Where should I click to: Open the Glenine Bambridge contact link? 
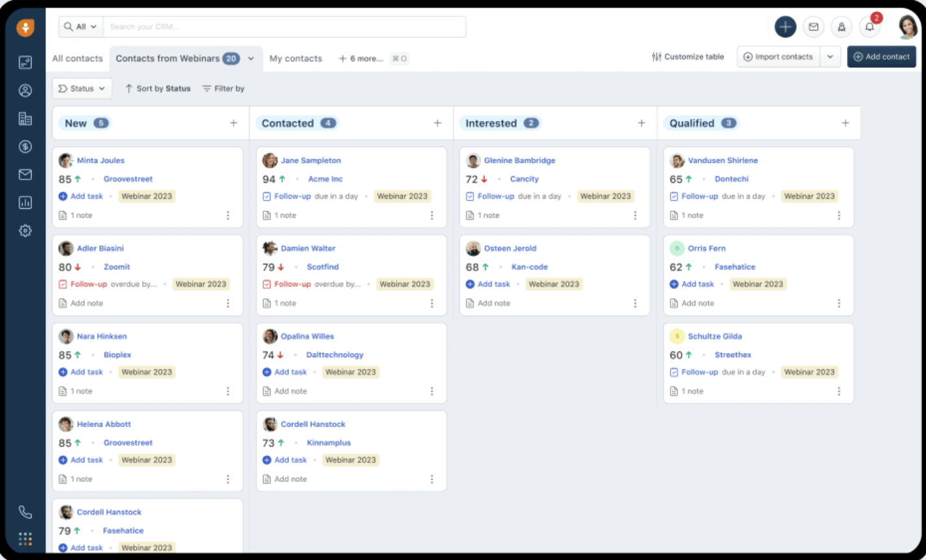(519, 161)
